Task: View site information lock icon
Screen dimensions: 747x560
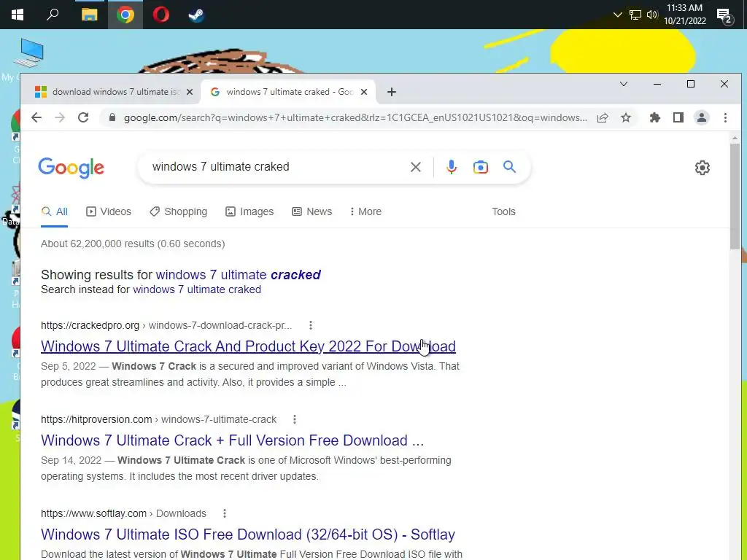Action: click(112, 117)
